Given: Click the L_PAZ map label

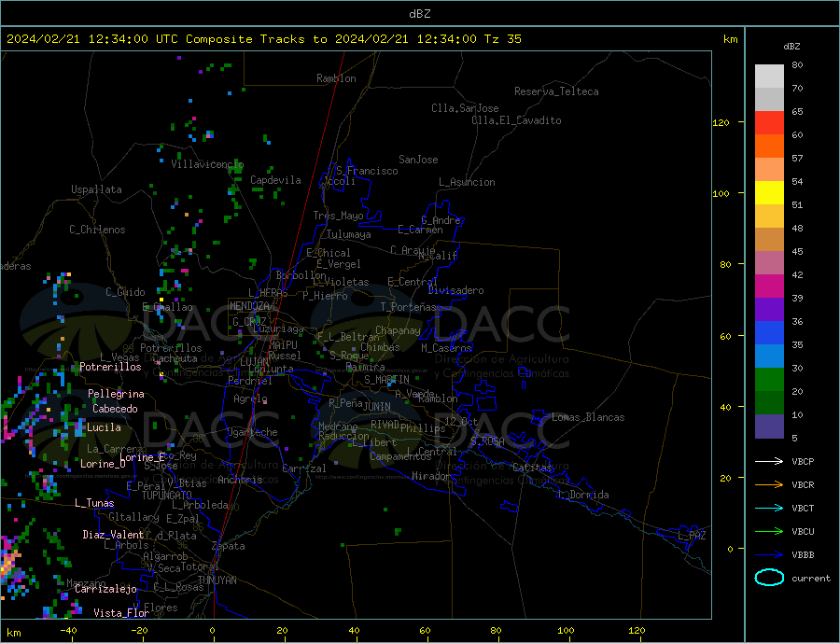Looking at the screenshot, I should point(692,536).
